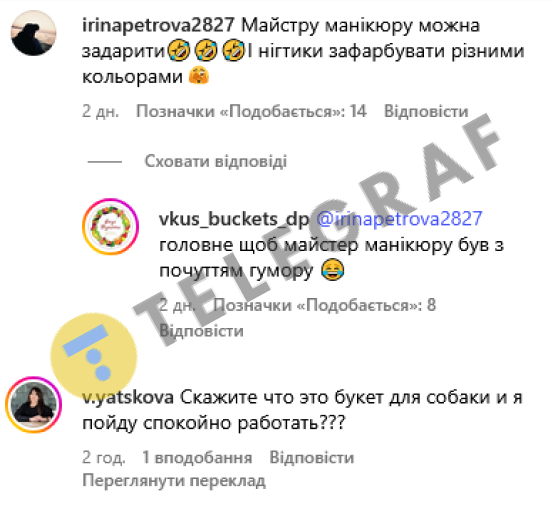View the 14 likes on first comment
The image size is (554, 510).
252,111
